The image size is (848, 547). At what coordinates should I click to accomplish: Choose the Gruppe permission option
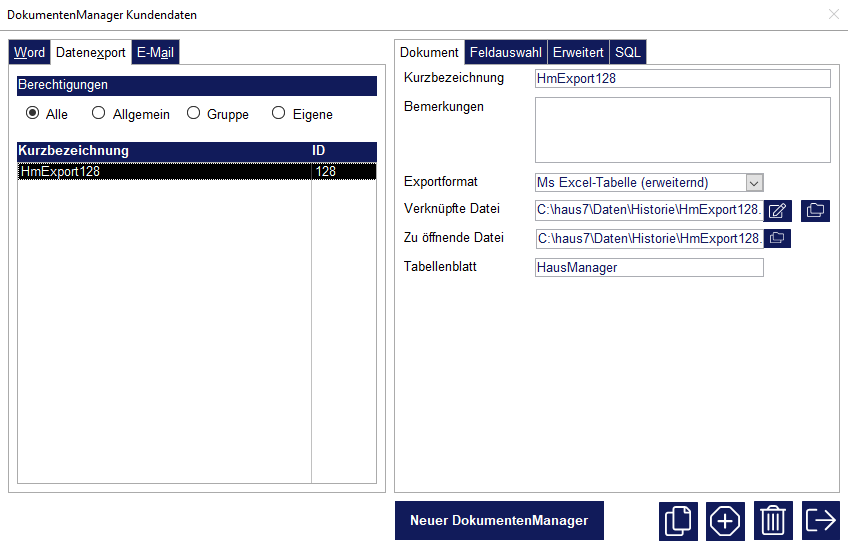[x=194, y=114]
